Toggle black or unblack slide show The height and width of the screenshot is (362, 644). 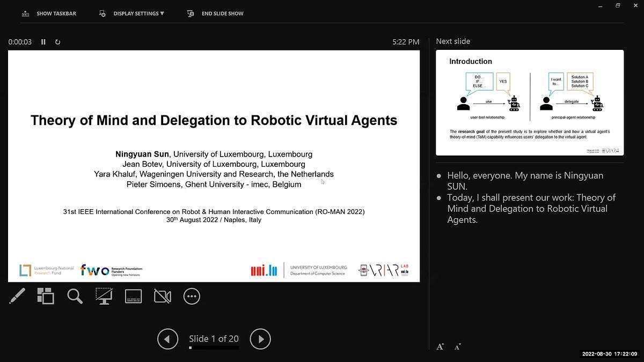104,296
